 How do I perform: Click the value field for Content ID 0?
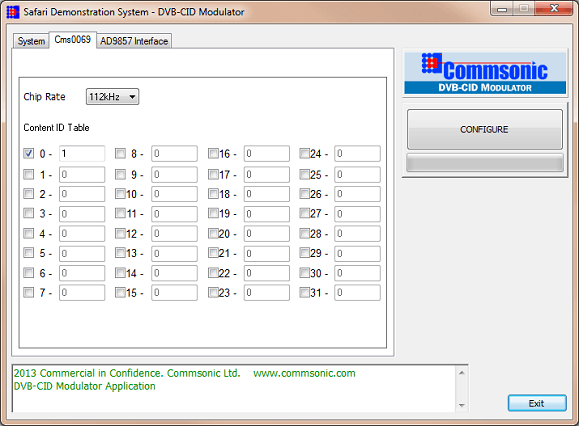(82, 154)
